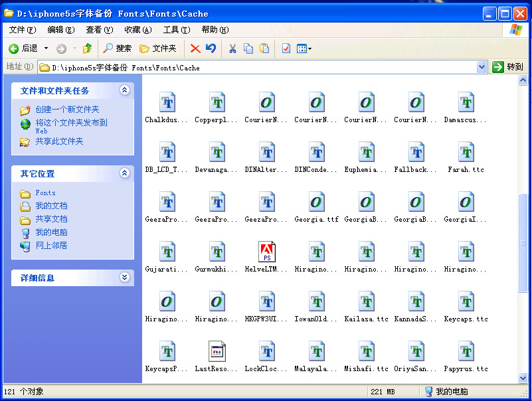Viewport: 532px width, 401px height.
Task: Select the Devanaga... font file
Action: [217, 157]
